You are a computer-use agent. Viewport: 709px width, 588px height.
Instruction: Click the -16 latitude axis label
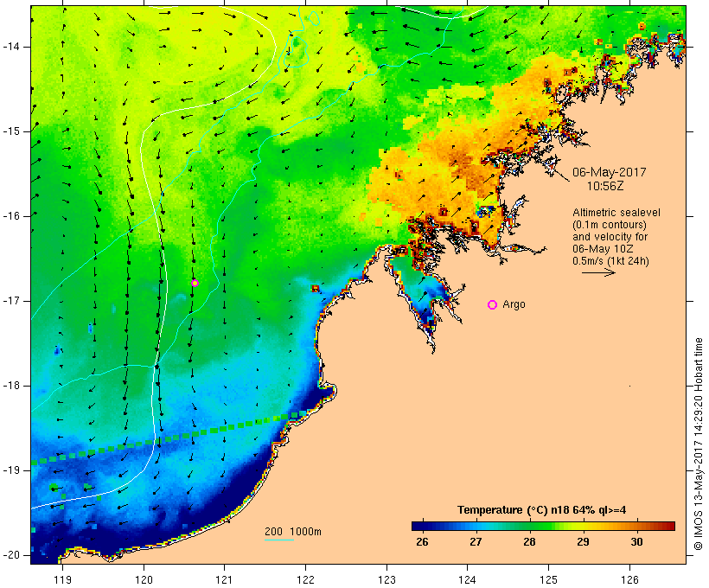(x=11, y=216)
